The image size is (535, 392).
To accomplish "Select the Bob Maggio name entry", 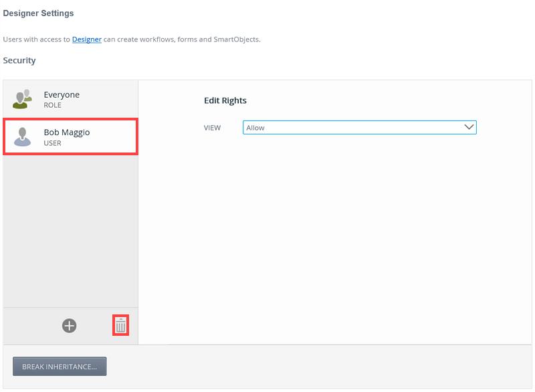I will click(67, 132).
